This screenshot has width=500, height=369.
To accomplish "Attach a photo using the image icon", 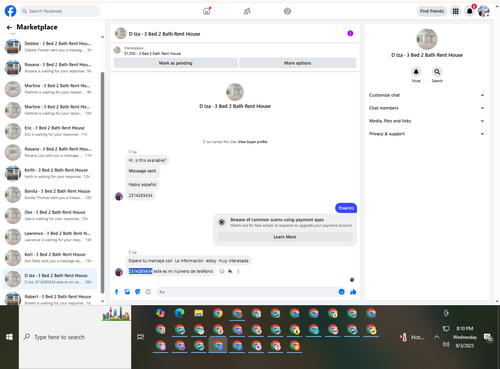I will click(127, 292).
